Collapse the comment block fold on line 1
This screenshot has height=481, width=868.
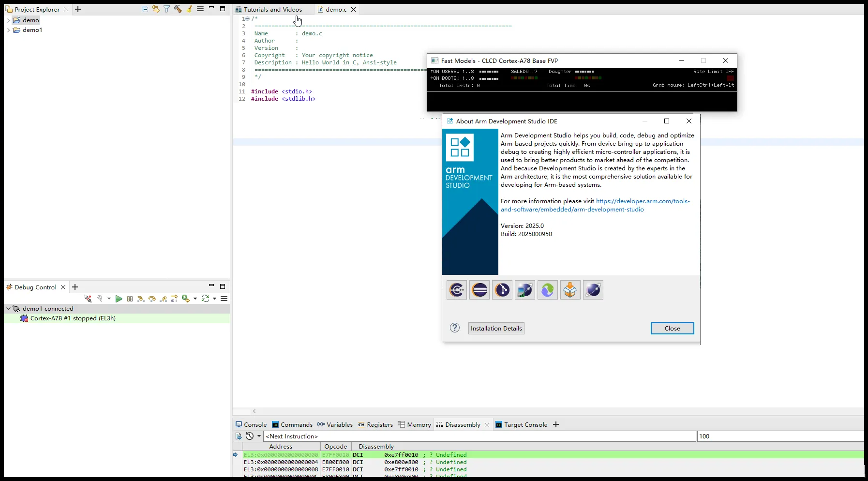coord(247,19)
